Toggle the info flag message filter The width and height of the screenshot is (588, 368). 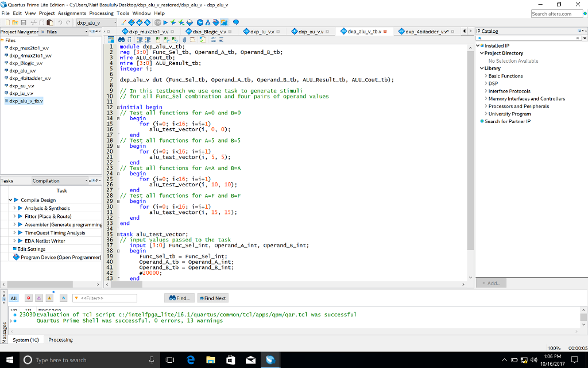click(63, 298)
